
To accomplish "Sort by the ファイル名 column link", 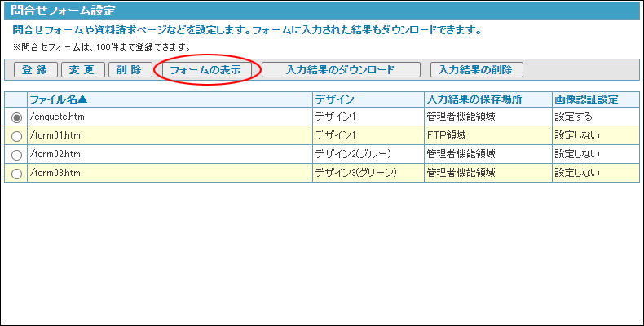I will (60, 99).
